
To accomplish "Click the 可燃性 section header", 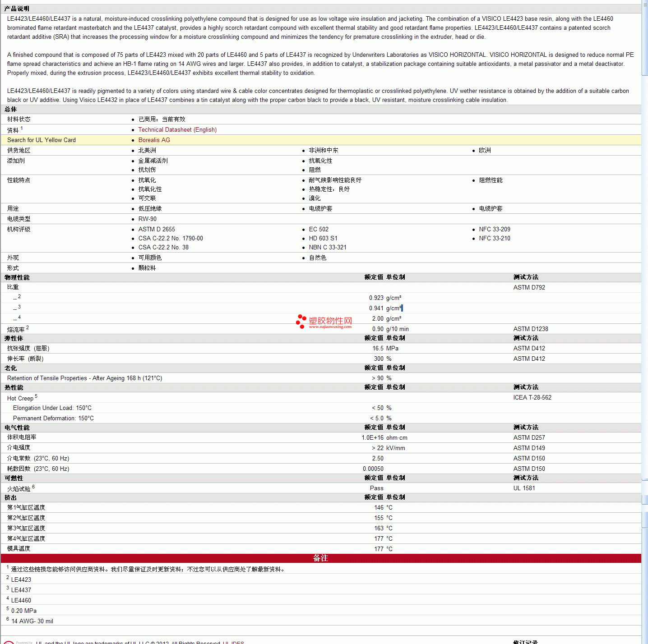I will [14, 478].
